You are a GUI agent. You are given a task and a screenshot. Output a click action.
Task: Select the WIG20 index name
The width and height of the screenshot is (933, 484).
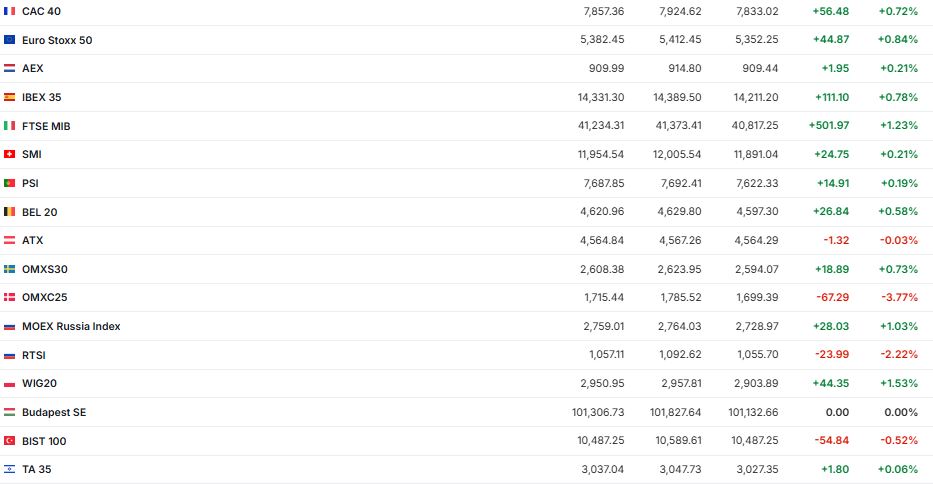39,383
